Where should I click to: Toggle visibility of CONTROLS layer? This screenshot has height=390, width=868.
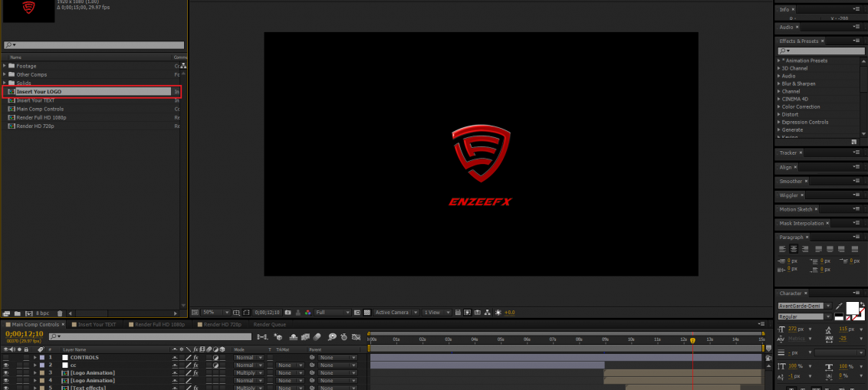[x=5, y=357]
